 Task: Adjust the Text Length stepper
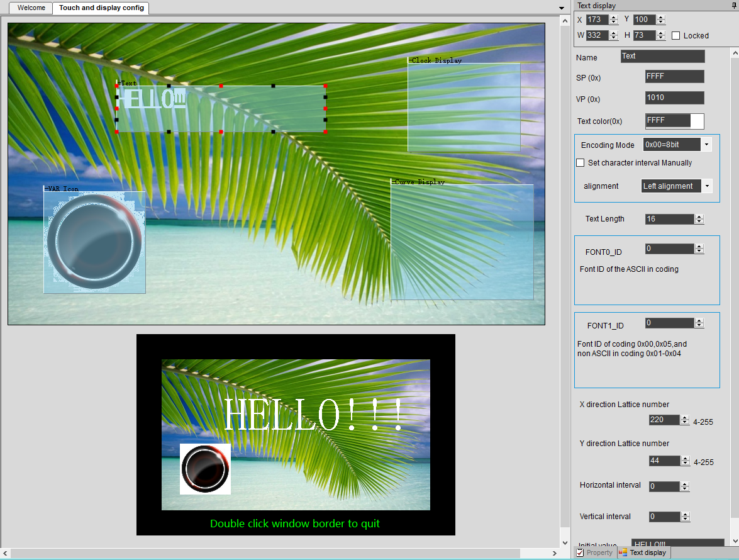pos(699,219)
